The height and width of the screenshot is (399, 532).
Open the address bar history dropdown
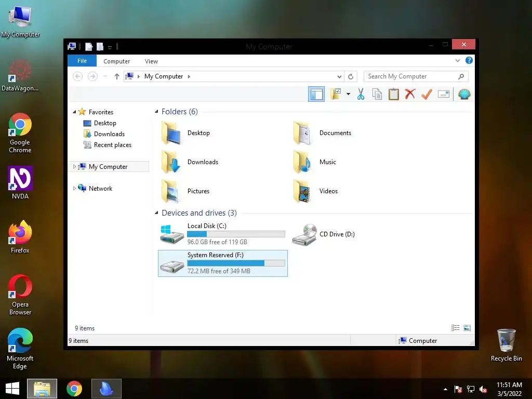point(339,77)
